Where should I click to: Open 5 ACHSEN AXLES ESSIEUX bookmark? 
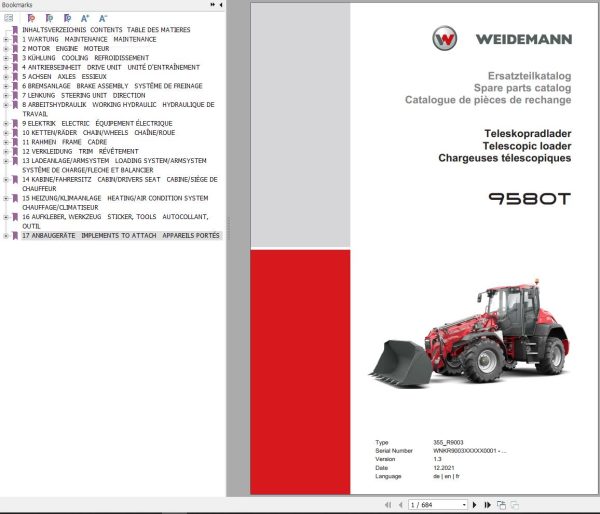(64, 77)
